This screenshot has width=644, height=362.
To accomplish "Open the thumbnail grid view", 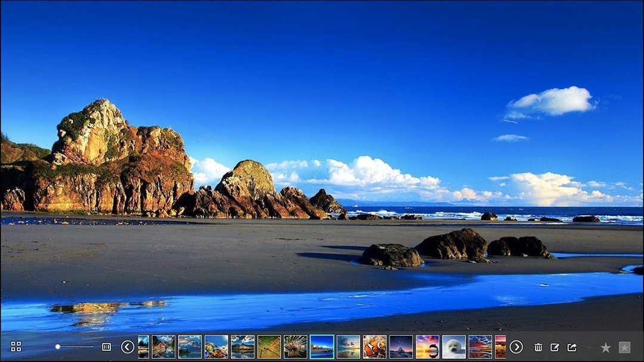I will tap(16, 346).
